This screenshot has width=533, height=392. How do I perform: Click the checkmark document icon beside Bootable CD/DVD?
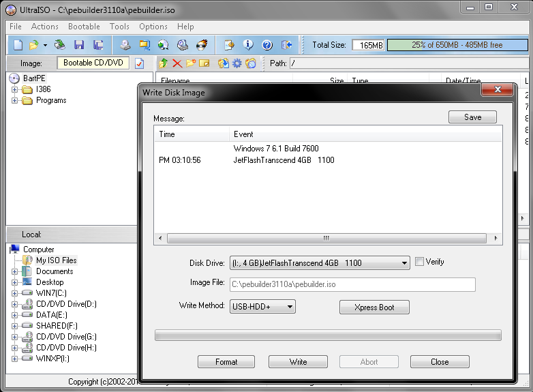click(139, 63)
